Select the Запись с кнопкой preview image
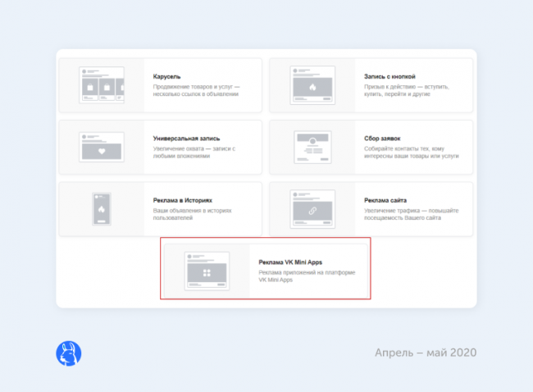533x392 pixels. [x=313, y=85]
